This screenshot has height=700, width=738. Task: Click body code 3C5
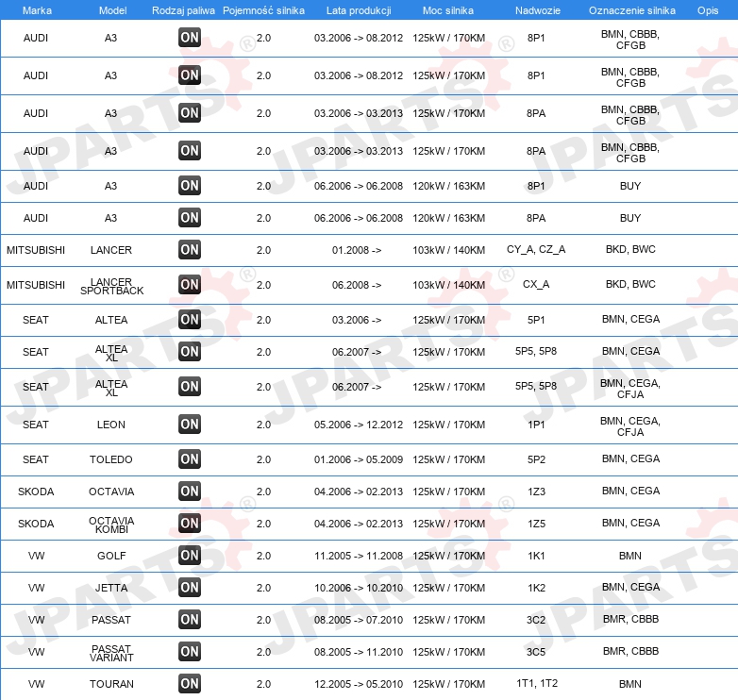(x=536, y=652)
